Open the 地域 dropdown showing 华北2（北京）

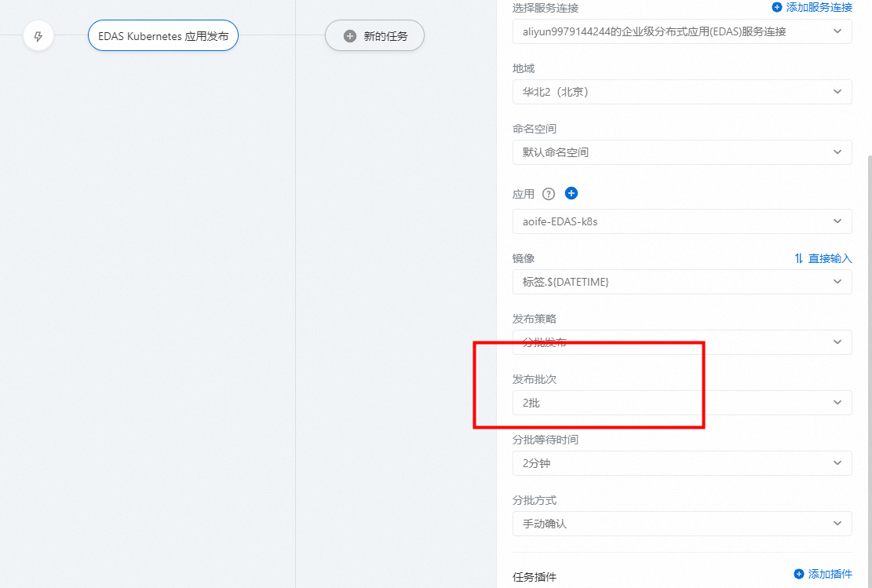click(x=682, y=92)
